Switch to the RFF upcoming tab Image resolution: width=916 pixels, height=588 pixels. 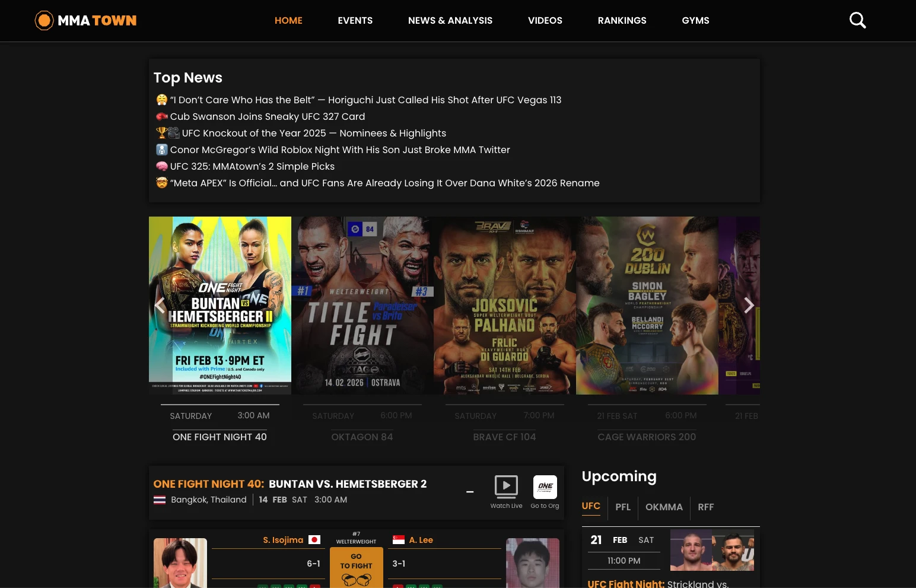(706, 507)
